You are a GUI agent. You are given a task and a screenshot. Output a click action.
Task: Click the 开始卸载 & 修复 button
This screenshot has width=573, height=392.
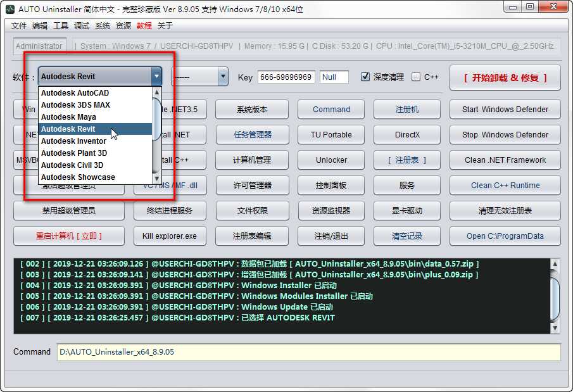click(x=505, y=77)
